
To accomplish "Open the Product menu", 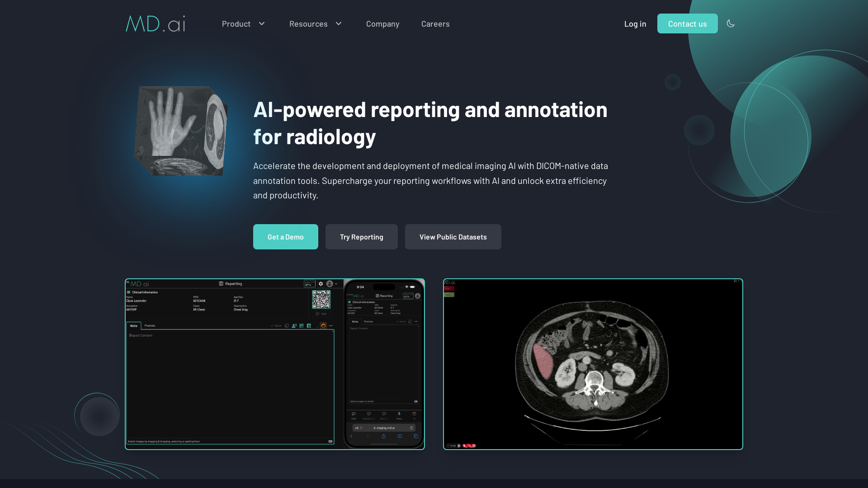I will (x=236, y=23).
